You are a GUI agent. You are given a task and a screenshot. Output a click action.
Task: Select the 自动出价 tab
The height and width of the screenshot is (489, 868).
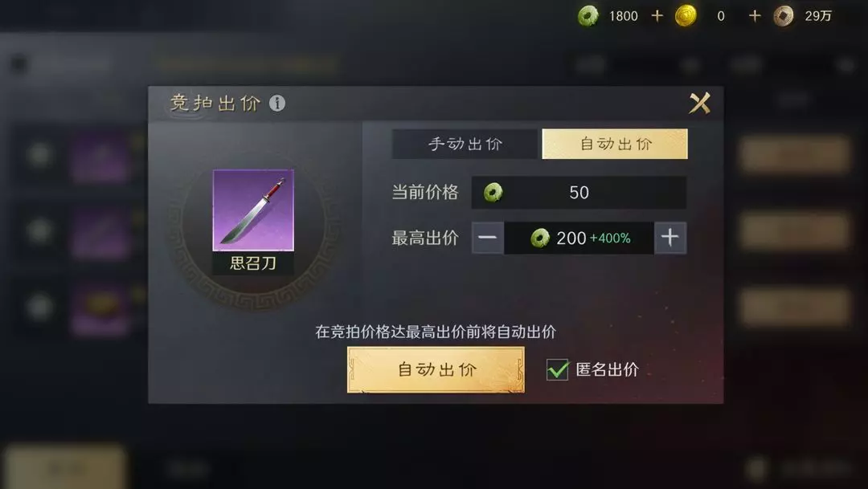pos(615,144)
